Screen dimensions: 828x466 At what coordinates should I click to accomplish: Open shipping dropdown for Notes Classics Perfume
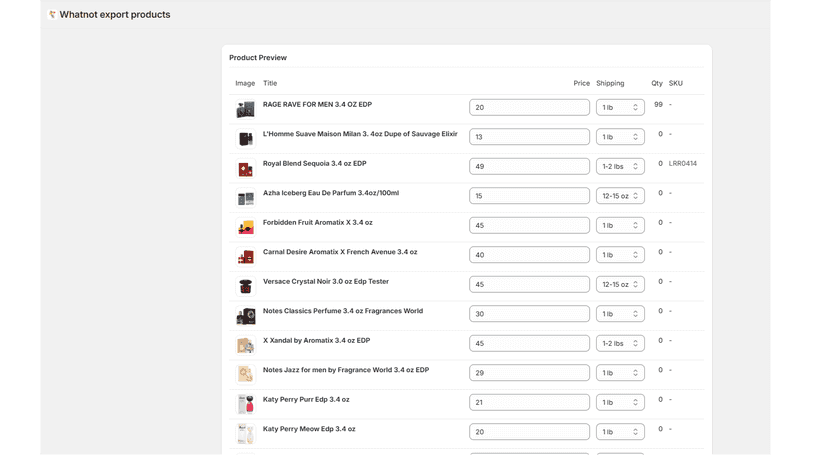[x=620, y=314]
